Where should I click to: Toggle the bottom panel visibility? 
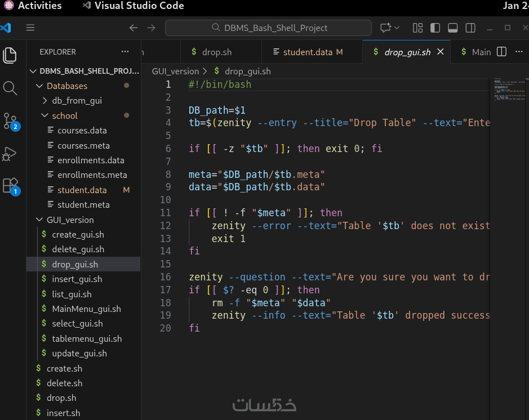pyautogui.click(x=452, y=28)
